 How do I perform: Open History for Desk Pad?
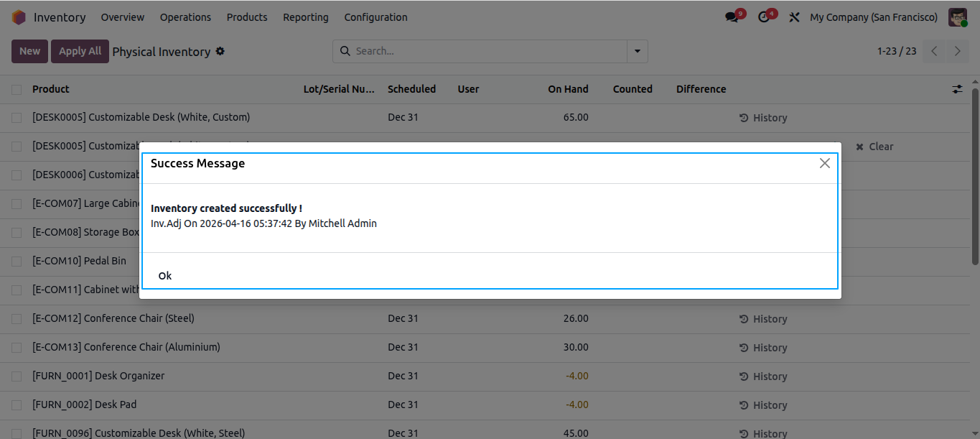(763, 405)
